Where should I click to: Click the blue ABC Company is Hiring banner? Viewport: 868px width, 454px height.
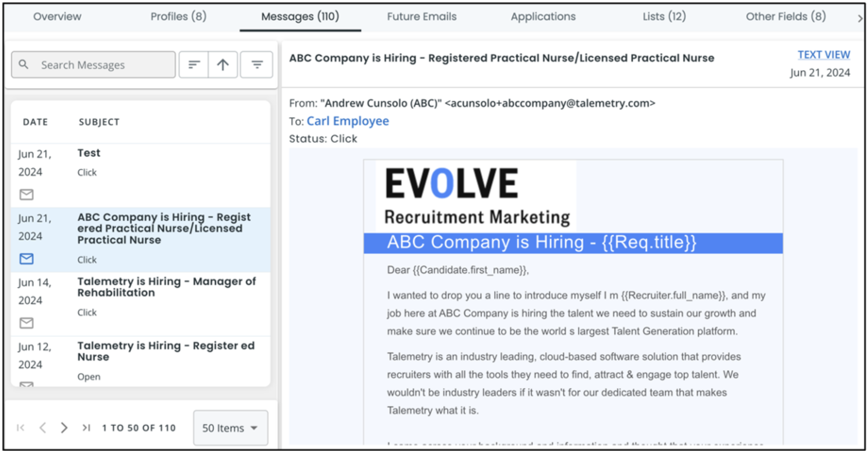pos(573,243)
